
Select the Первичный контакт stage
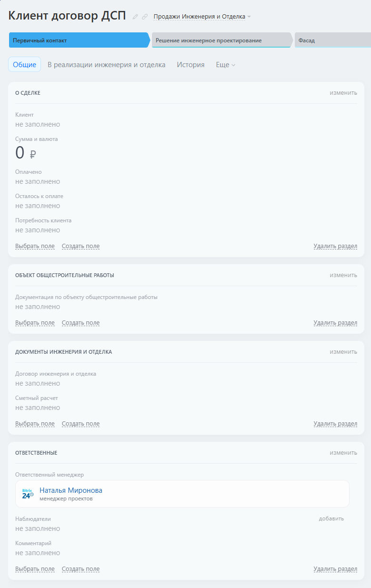[79, 40]
